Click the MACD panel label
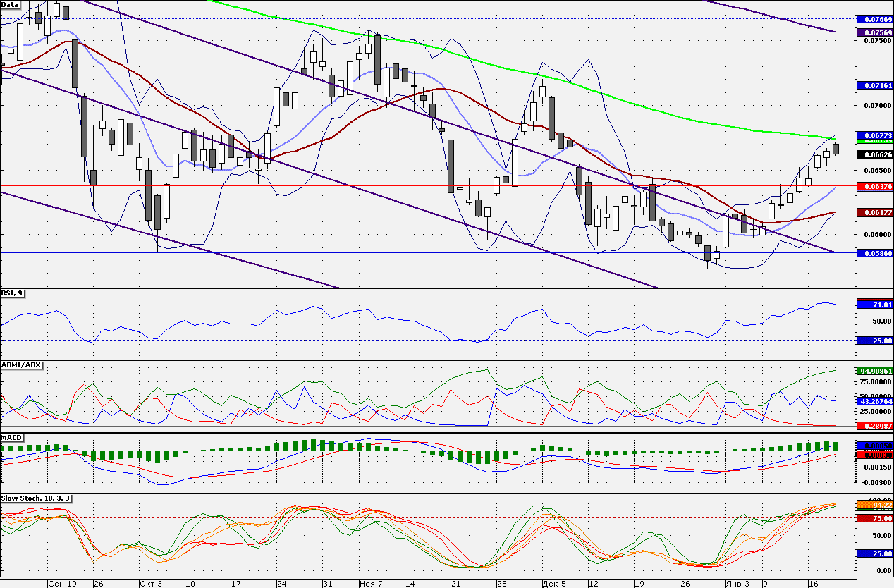The image size is (894, 588). (x=12, y=438)
